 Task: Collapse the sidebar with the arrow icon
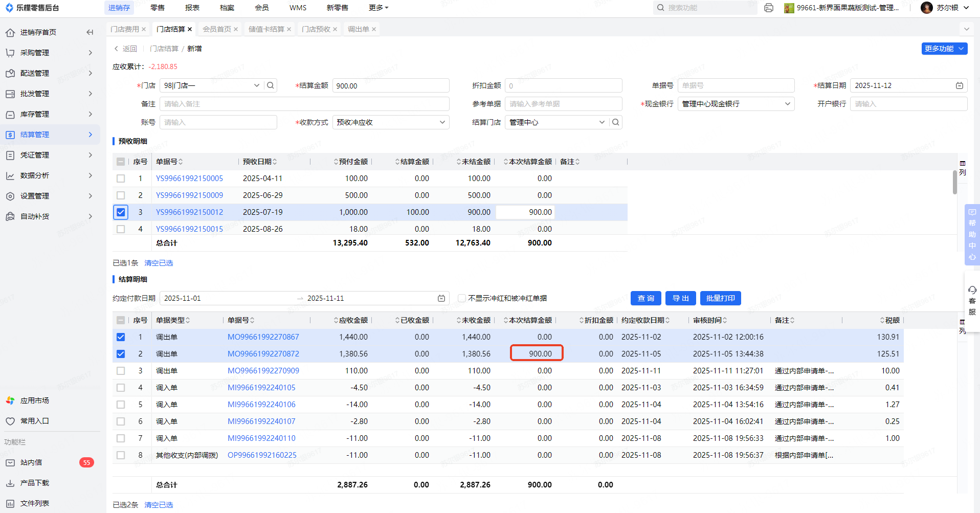click(90, 32)
